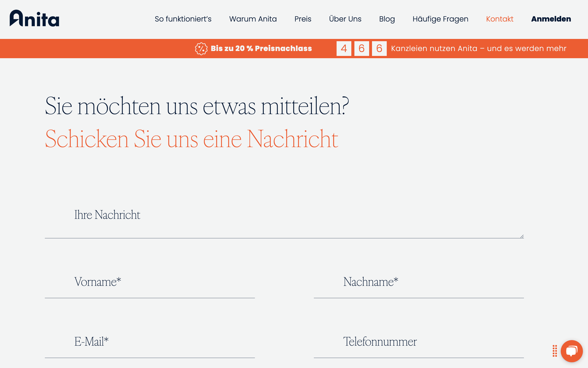
Task: Click the percent discount badge icon
Action: pos(201,49)
